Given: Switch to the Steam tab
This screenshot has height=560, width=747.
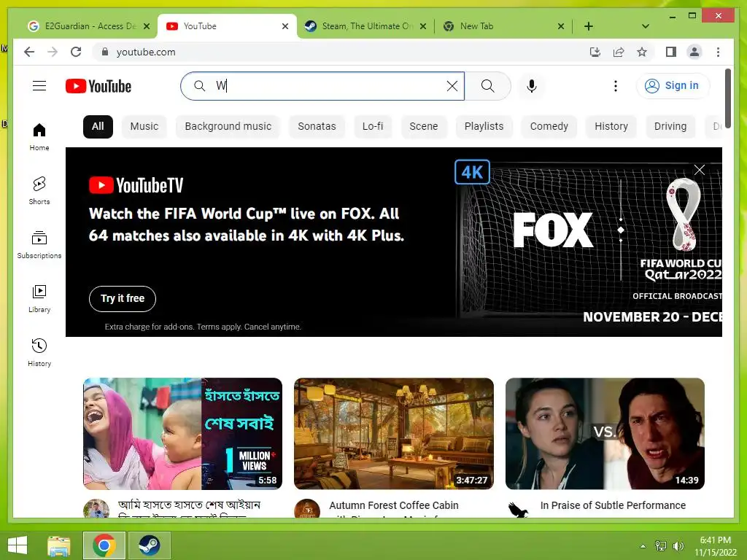Looking at the screenshot, I should (x=365, y=26).
